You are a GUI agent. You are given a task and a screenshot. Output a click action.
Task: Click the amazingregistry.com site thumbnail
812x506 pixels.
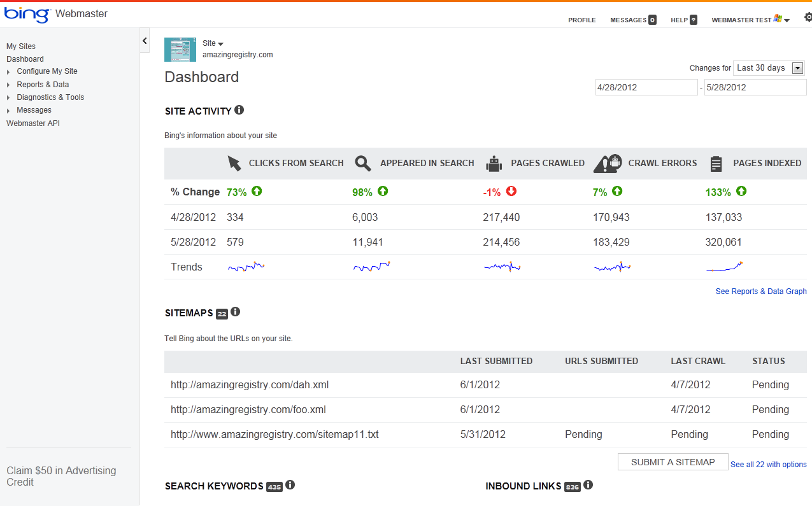tap(180, 50)
